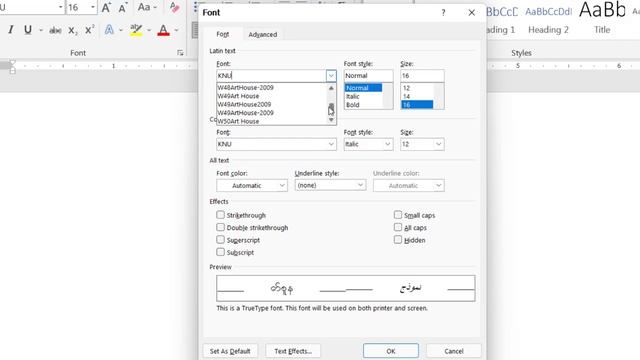Enable the Hidden text checkbox
Viewport: 640px width, 360px height.
pyautogui.click(x=398, y=240)
